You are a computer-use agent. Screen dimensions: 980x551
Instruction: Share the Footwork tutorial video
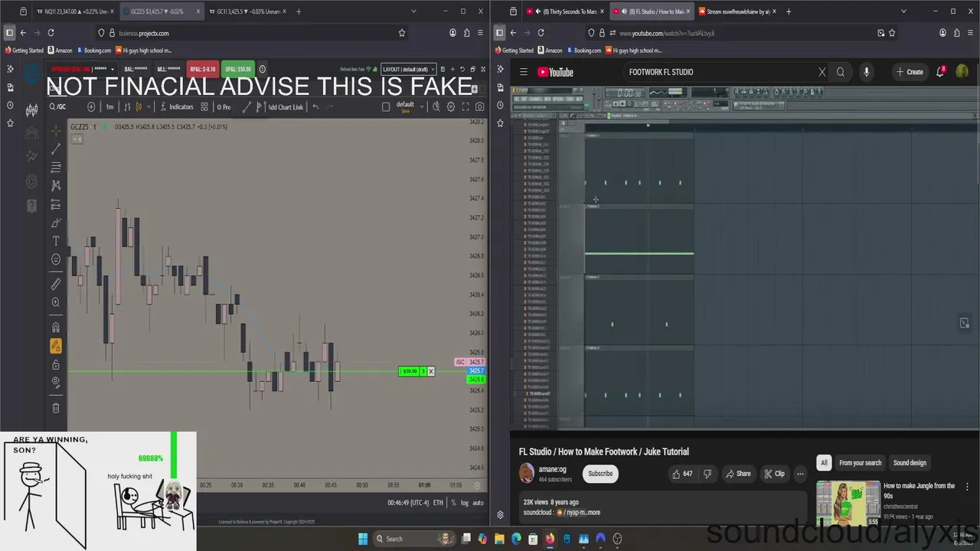738,474
